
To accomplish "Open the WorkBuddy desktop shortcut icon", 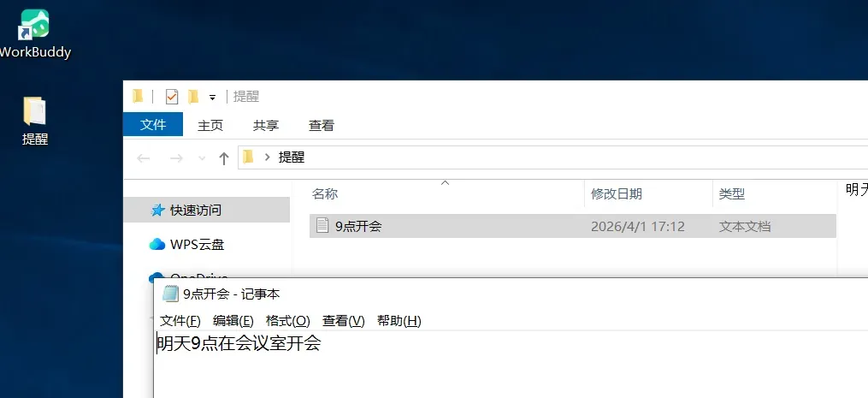I will 35,25.
